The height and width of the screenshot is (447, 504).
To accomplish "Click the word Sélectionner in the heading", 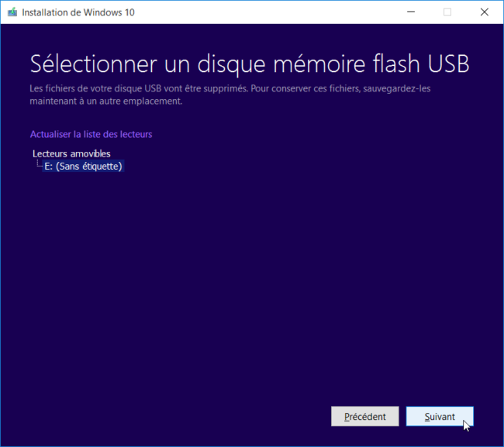I will point(94,64).
